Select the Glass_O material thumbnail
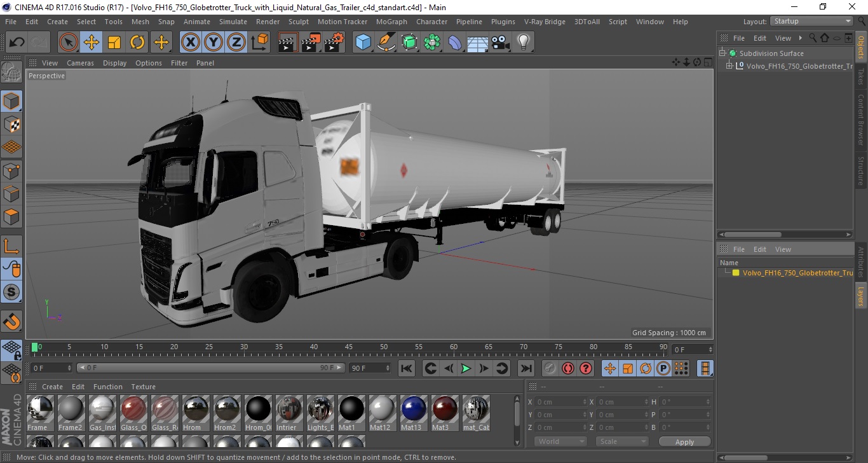Screen dimensions: 868x463 pyautogui.click(x=133, y=413)
